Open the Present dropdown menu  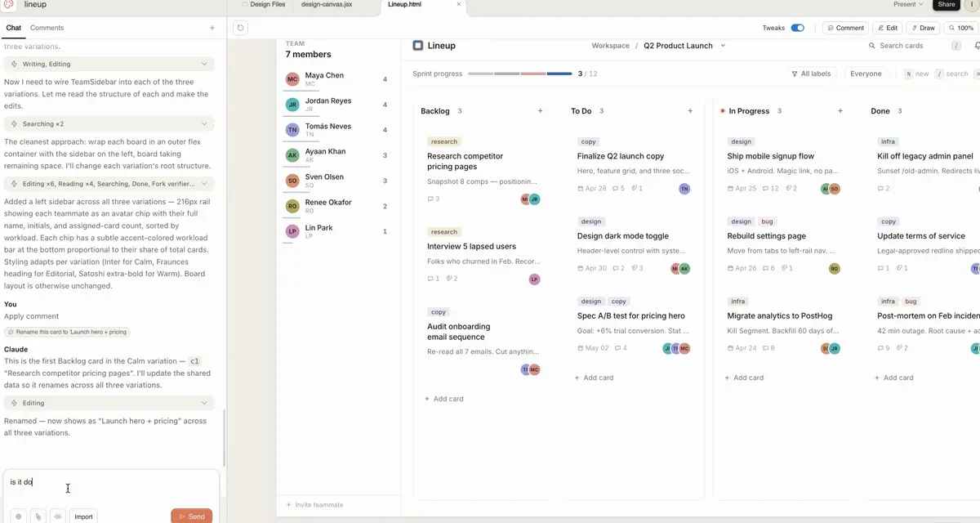pyautogui.click(x=909, y=5)
